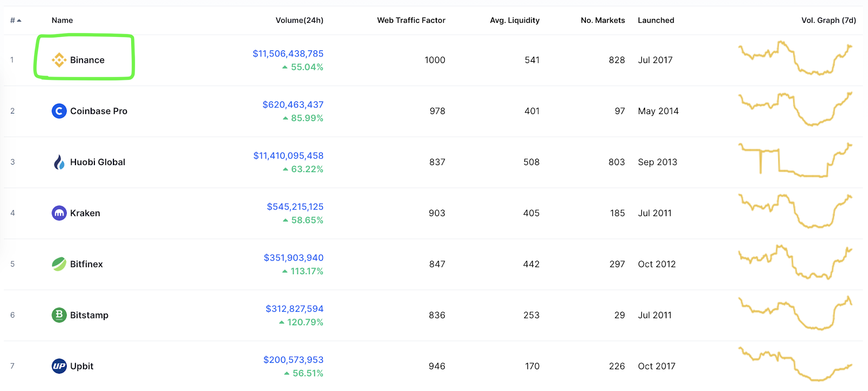
Task: Sort table by Volume(24h) header
Action: [x=299, y=21]
